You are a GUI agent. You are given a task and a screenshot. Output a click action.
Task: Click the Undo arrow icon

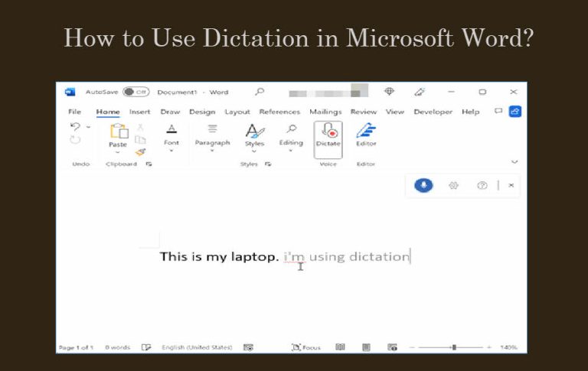pos(75,127)
